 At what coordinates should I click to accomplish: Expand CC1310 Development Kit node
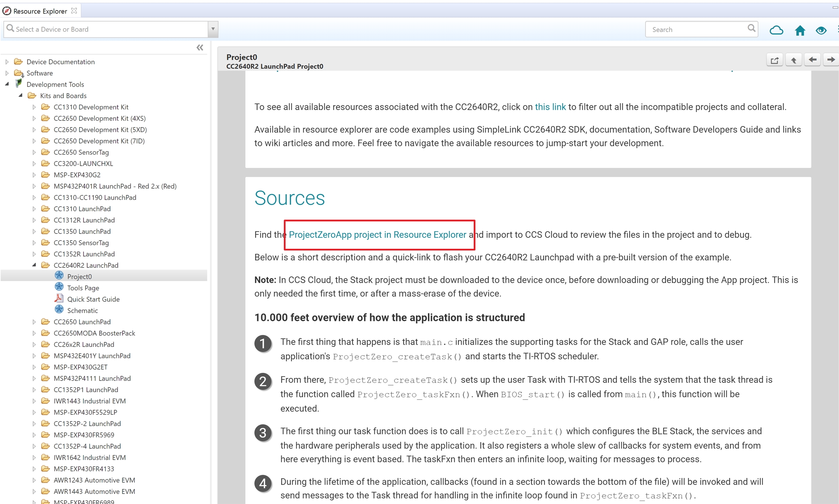(34, 107)
